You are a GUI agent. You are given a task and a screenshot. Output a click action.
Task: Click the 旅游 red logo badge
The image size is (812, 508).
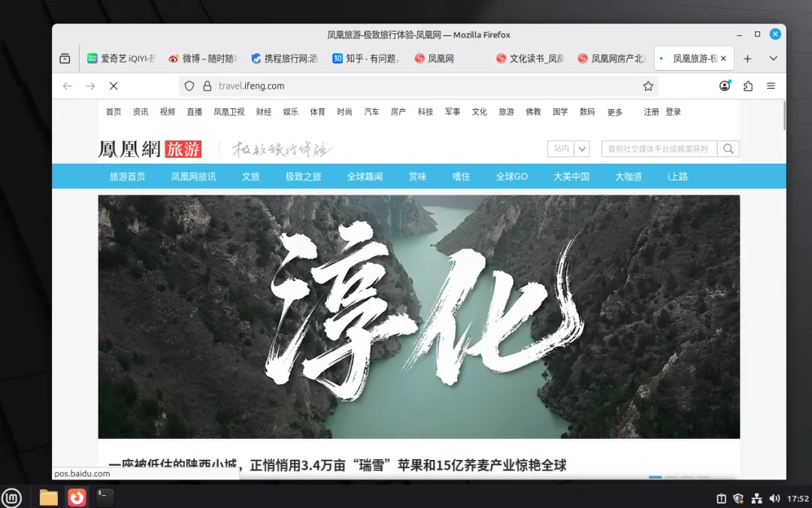click(x=183, y=149)
